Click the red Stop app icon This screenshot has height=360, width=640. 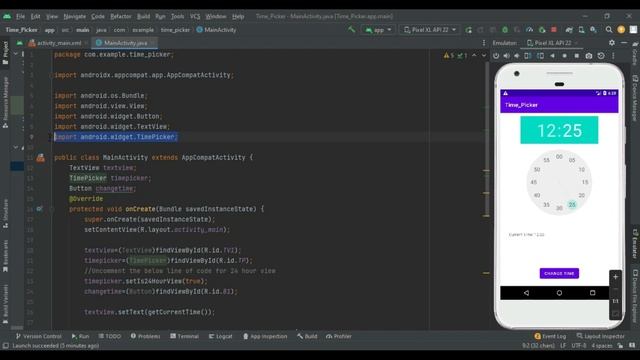click(554, 30)
